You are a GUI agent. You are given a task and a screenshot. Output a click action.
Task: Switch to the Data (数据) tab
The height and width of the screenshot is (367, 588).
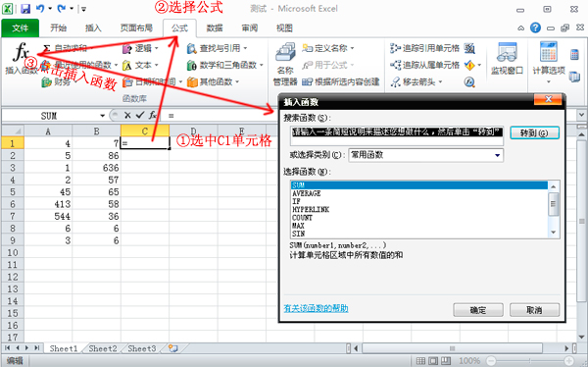click(x=215, y=28)
